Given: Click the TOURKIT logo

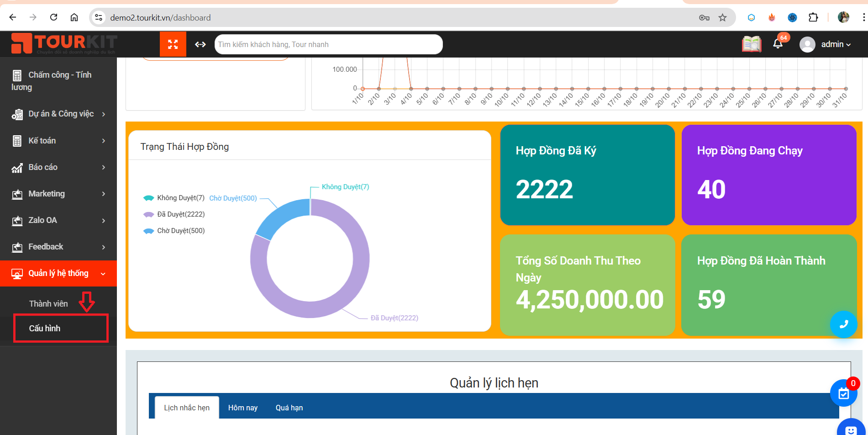Looking at the screenshot, I should 64,43.
